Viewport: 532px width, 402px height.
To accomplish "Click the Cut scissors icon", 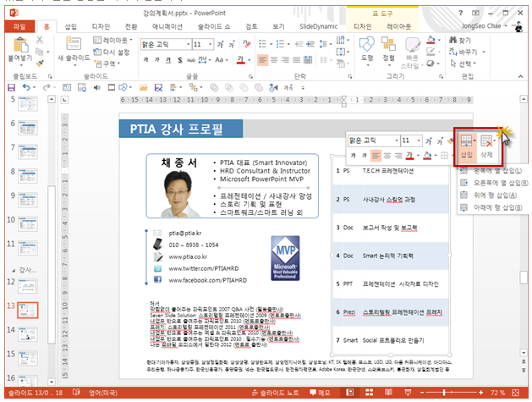I will pos(40,40).
